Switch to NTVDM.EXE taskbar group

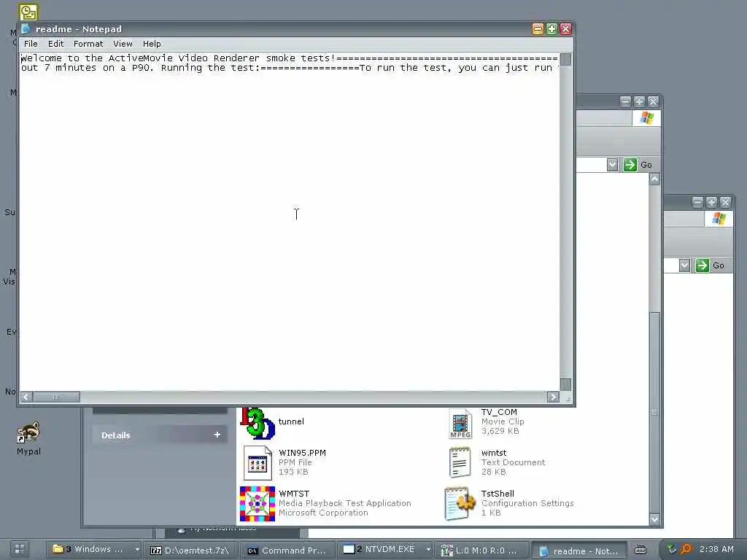(379, 550)
